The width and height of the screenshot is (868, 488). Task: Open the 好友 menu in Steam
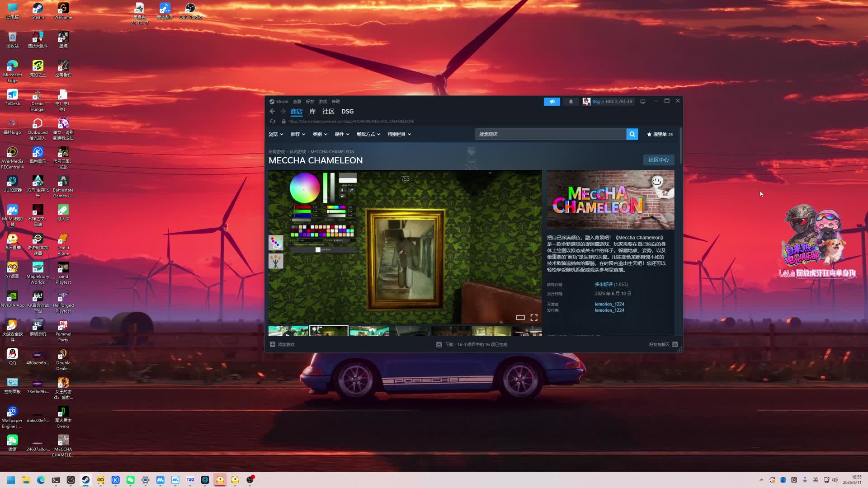tap(310, 102)
